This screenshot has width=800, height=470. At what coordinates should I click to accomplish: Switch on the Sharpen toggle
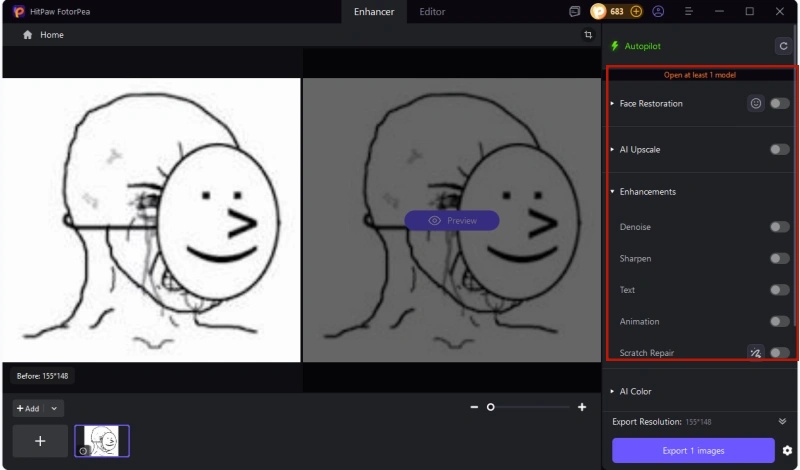pos(780,258)
